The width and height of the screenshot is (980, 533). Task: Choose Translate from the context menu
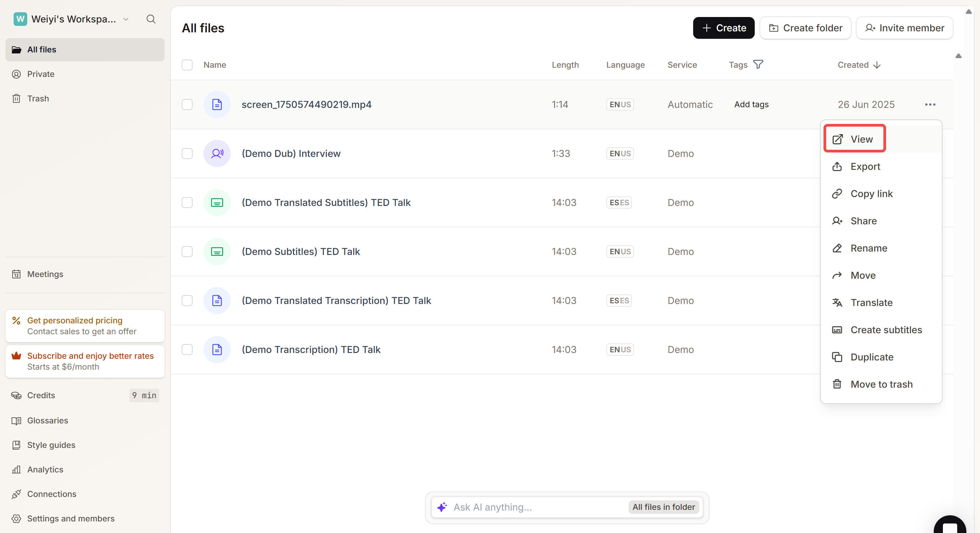tap(871, 303)
